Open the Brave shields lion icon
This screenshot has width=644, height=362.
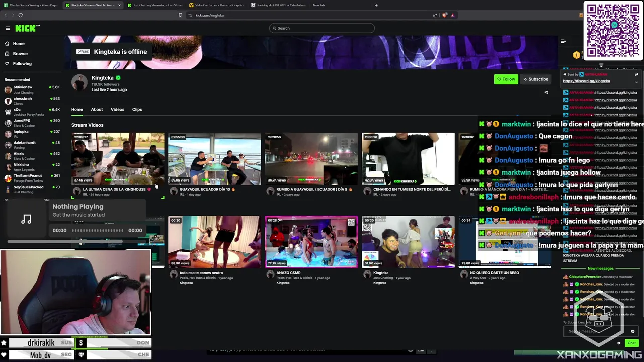pos(444,15)
